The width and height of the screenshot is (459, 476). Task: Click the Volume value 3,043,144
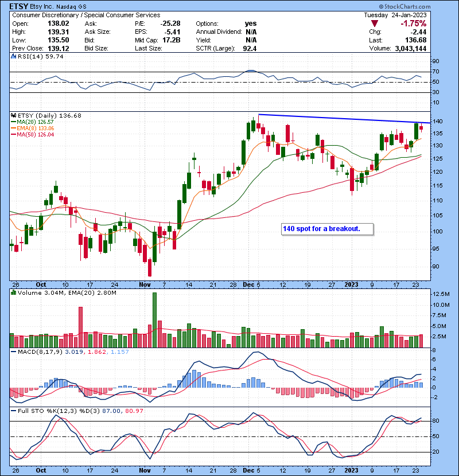click(411, 49)
